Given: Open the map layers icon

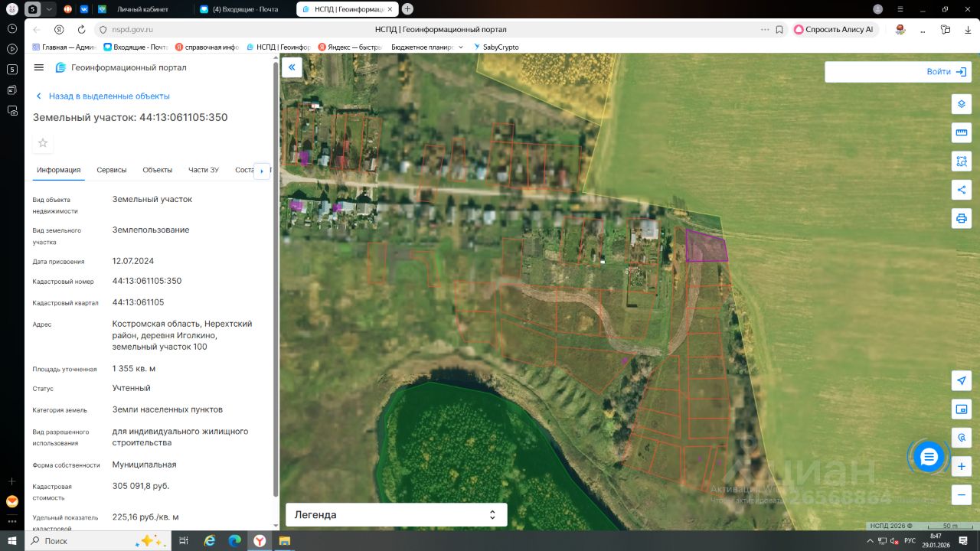Looking at the screenshot, I should pyautogui.click(x=962, y=104).
